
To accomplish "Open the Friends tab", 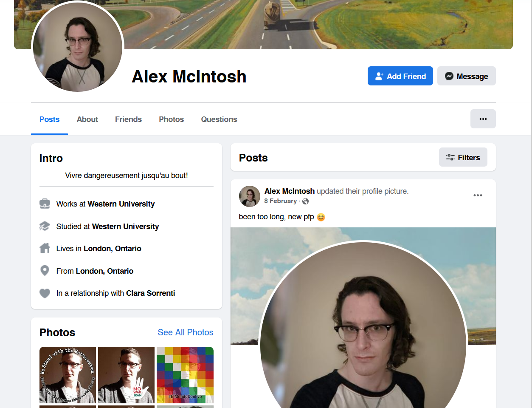I will coord(128,119).
